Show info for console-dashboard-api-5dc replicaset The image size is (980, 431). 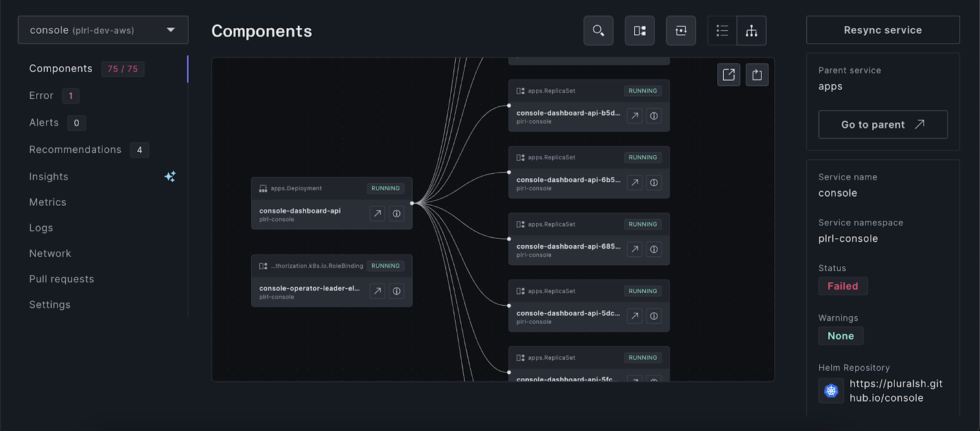click(654, 316)
